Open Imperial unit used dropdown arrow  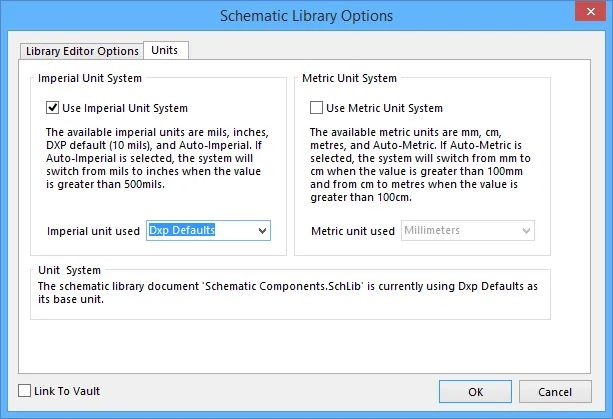(x=262, y=231)
